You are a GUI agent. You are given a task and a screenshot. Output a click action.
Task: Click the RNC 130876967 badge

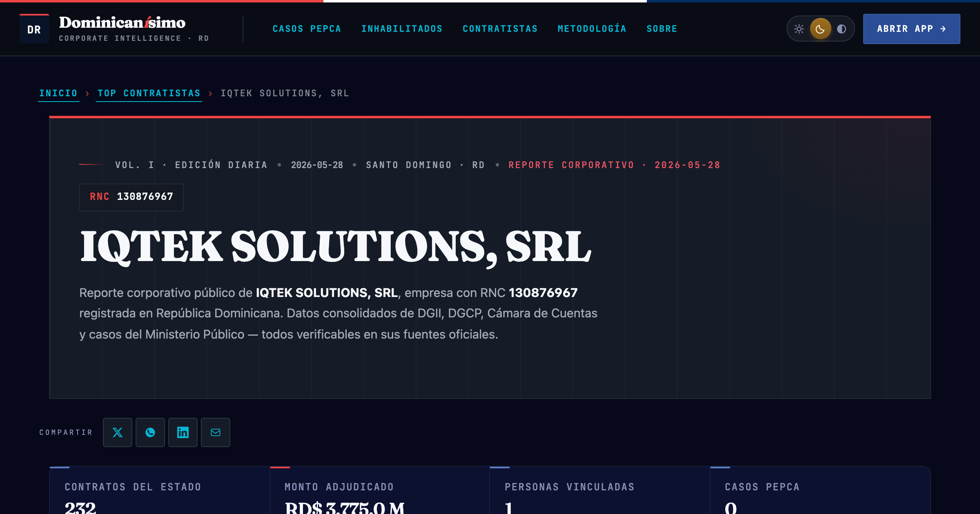click(131, 197)
